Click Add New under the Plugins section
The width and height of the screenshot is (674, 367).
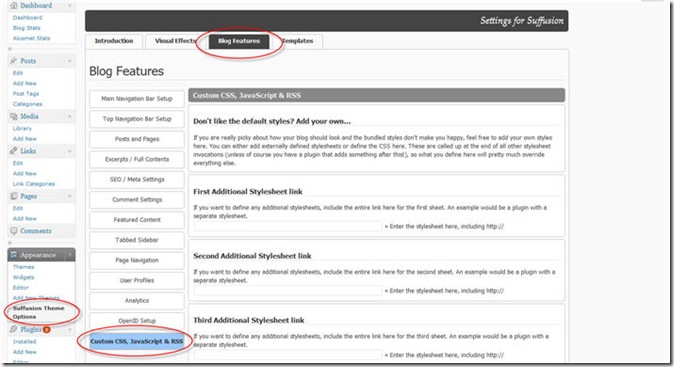coord(25,352)
